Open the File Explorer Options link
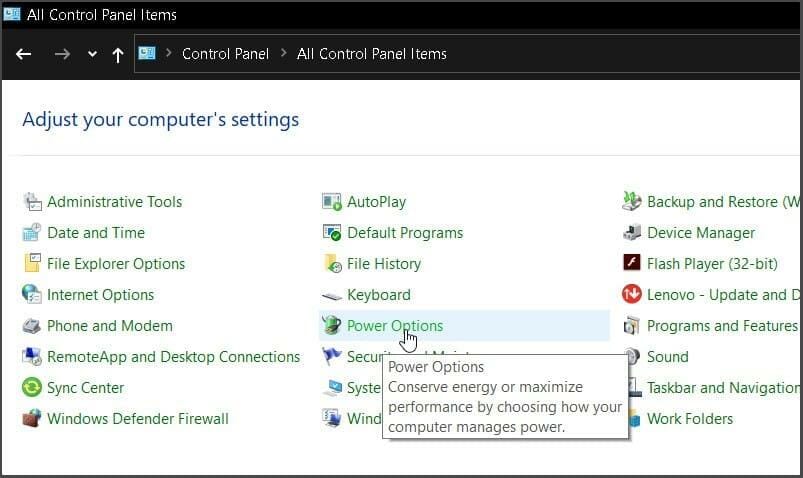Image resolution: width=803 pixels, height=478 pixels. (116, 264)
